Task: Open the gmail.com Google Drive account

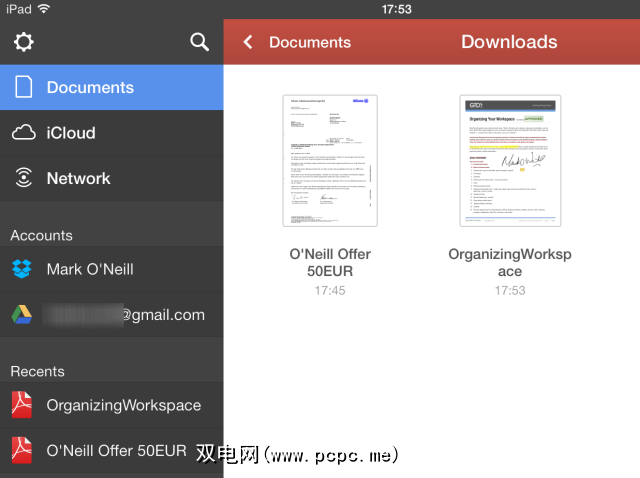Action: pyautogui.click(x=111, y=315)
